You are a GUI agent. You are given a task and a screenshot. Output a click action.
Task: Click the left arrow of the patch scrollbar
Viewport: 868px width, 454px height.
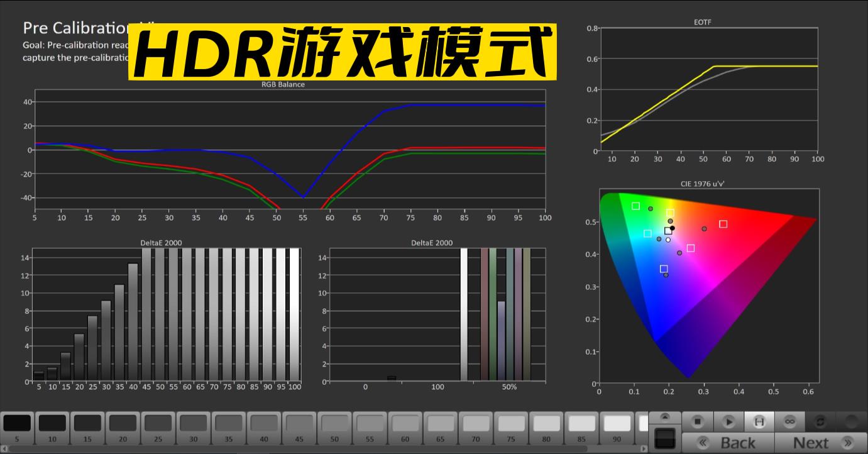(3, 450)
